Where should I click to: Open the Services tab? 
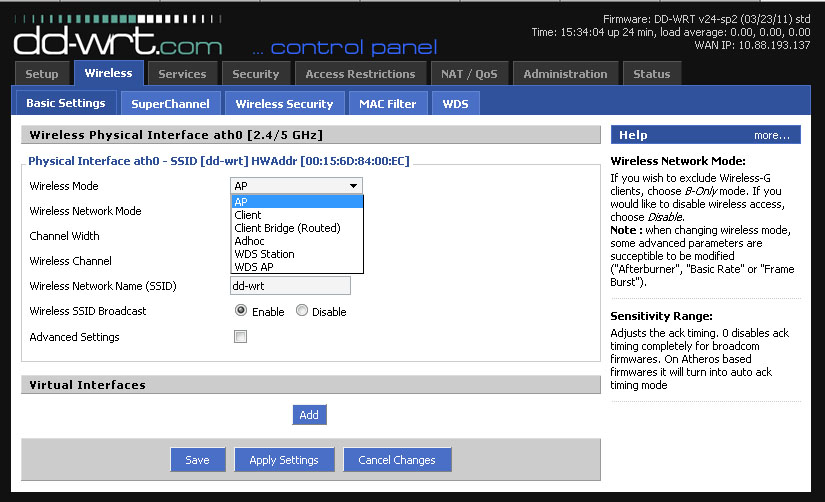tap(182, 74)
